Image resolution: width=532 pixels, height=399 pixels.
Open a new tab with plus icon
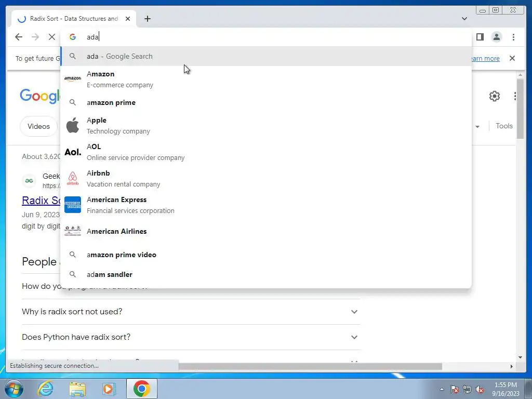click(x=147, y=19)
